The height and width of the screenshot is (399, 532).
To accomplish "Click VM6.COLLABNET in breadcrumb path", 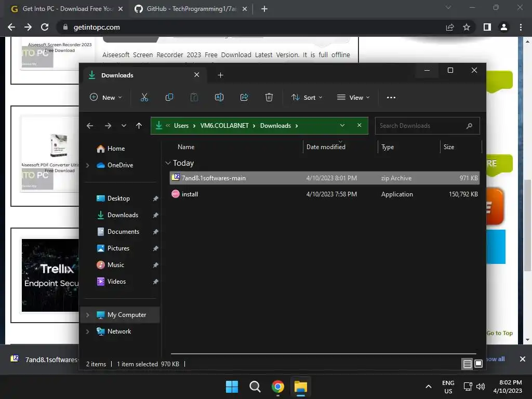I will click(224, 126).
